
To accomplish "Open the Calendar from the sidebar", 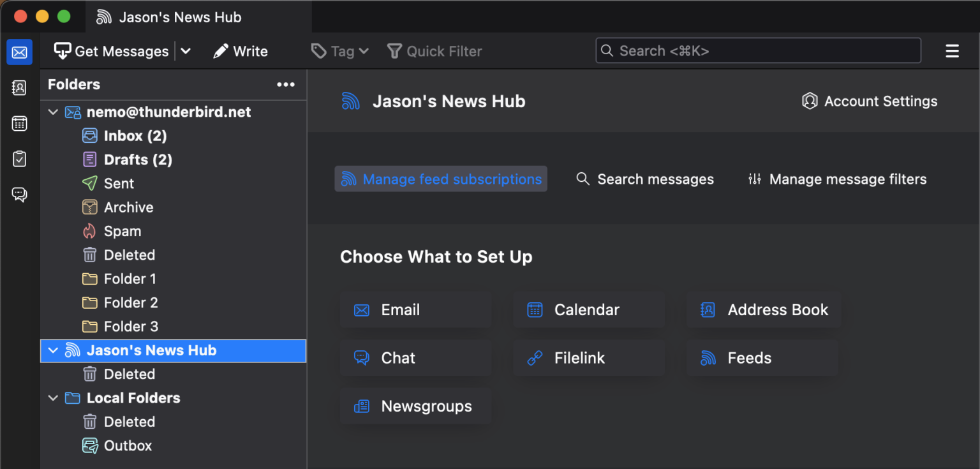I will pyautogui.click(x=19, y=123).
